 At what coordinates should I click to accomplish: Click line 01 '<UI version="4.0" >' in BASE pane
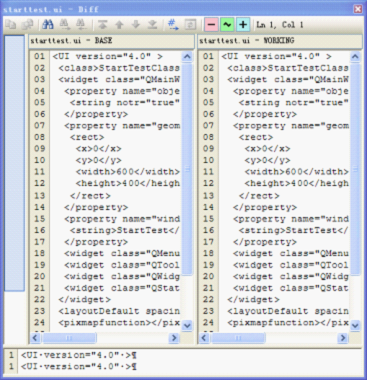click(x=107, y=56)
